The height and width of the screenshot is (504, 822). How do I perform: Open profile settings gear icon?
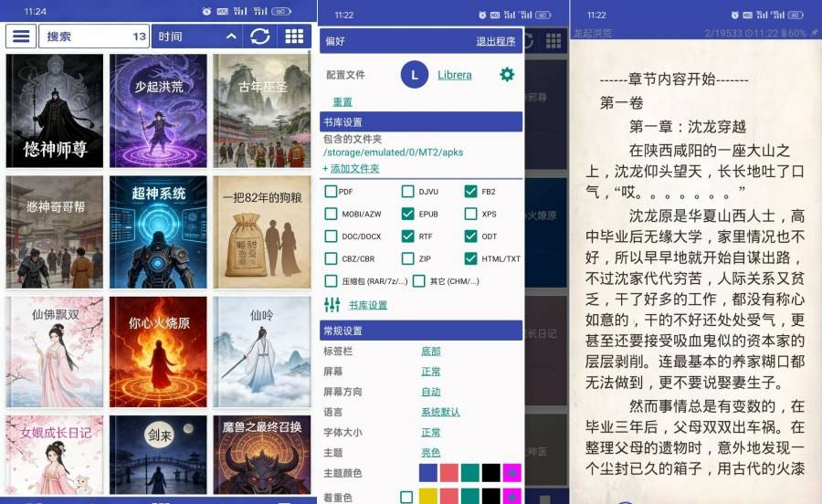(x=507, y=74)
